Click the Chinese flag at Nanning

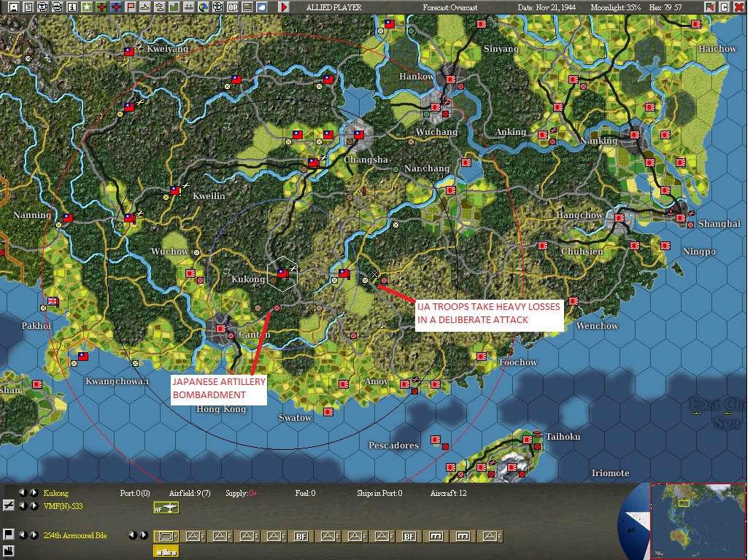[x=68, y=218]
